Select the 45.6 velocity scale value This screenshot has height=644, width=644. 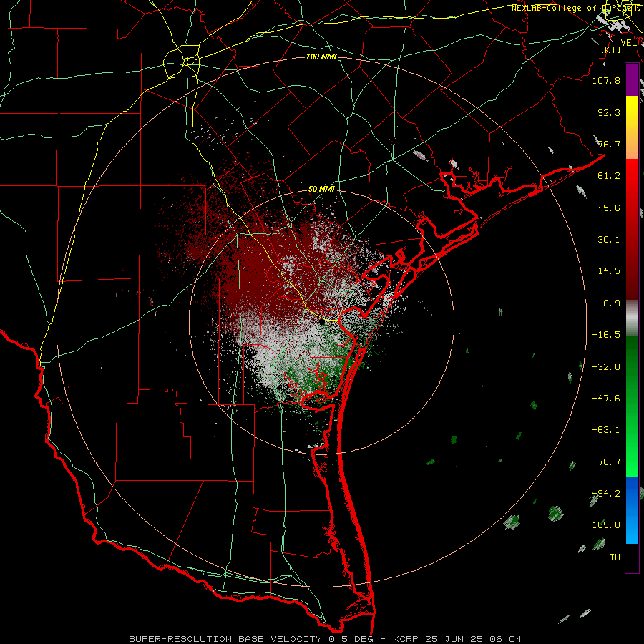pyautogui.click(x=609, y=208)
